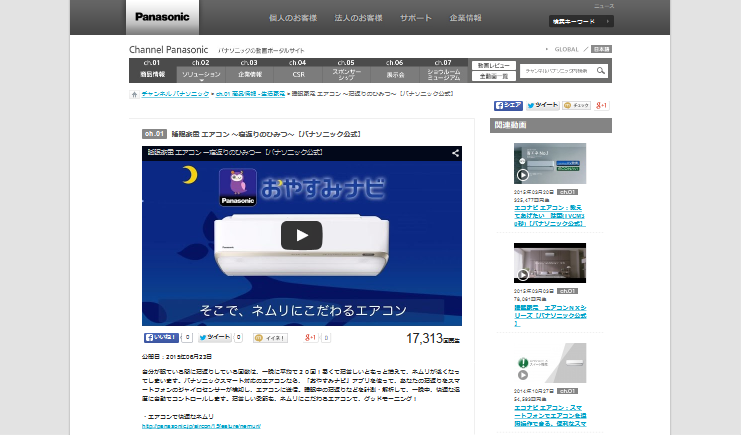This screenshot has width=741, height=435.
Task: Click ch.01 tag under first related video
Action: click(x=567, y=192)
